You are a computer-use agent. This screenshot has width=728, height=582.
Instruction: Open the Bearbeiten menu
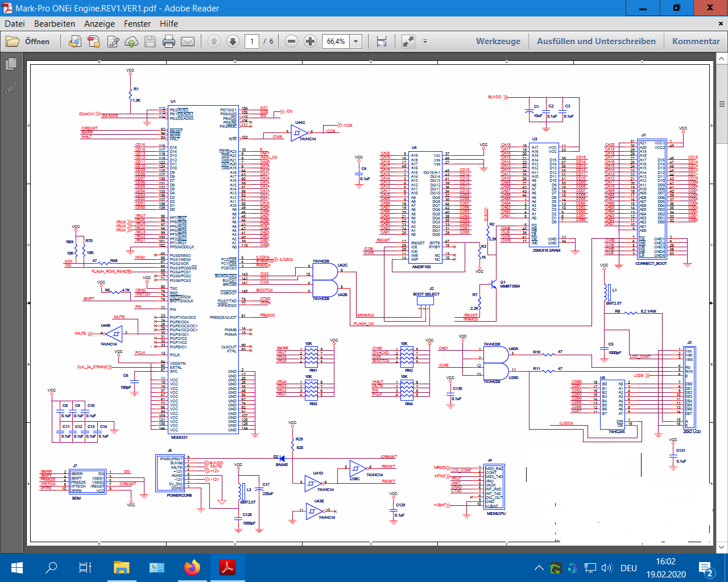(55, 24)
